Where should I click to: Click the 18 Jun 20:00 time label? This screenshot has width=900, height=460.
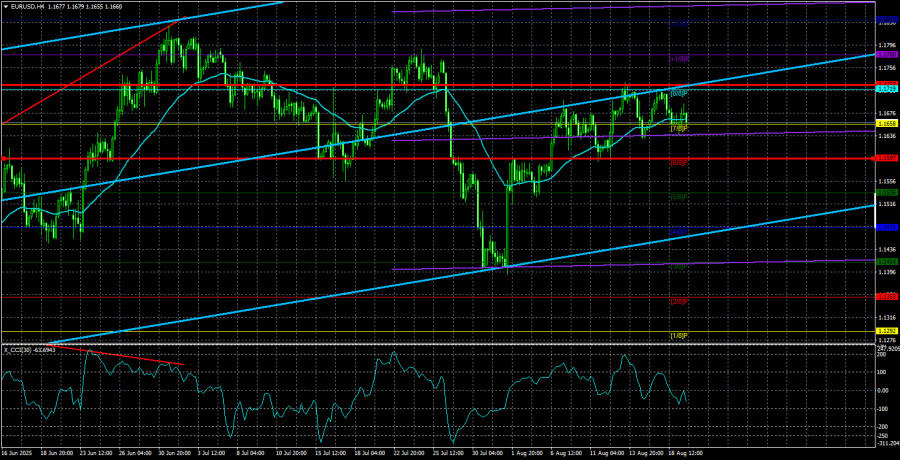pos(55,453)
